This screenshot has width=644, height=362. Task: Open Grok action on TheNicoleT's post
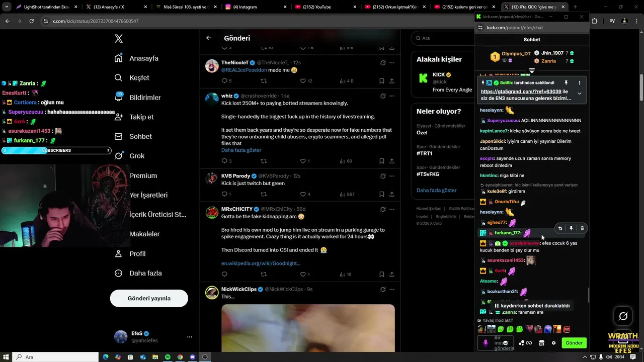382,63
